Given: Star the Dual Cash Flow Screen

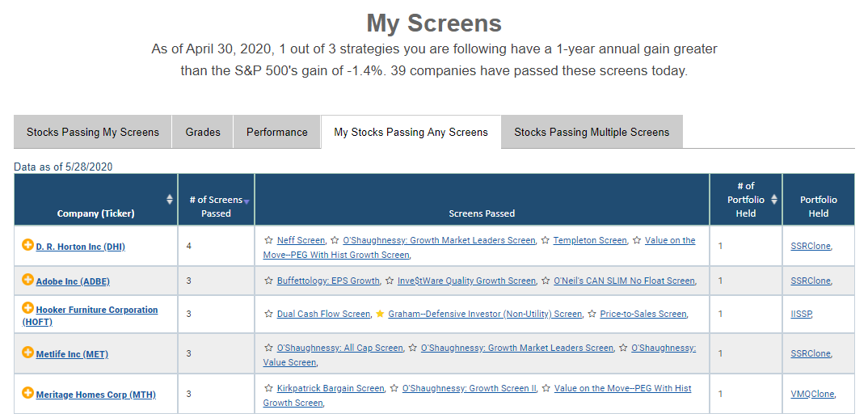Looking at the screenshot, I should point(268,314).
